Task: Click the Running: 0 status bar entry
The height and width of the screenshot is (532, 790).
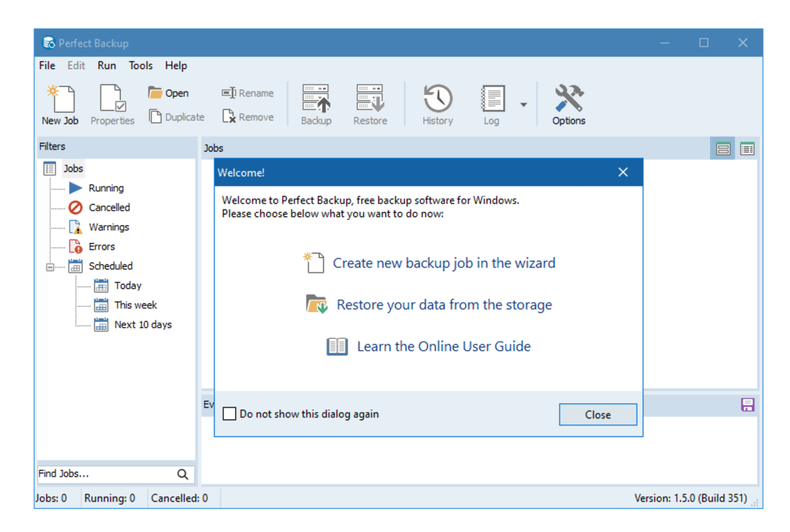Action: point(109,498)
